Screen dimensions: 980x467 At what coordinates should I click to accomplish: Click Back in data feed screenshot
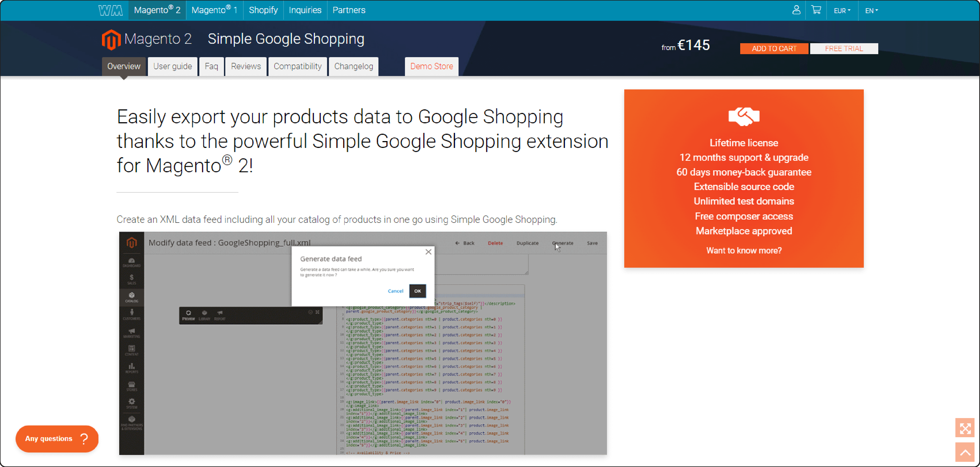tap(465, 243)
